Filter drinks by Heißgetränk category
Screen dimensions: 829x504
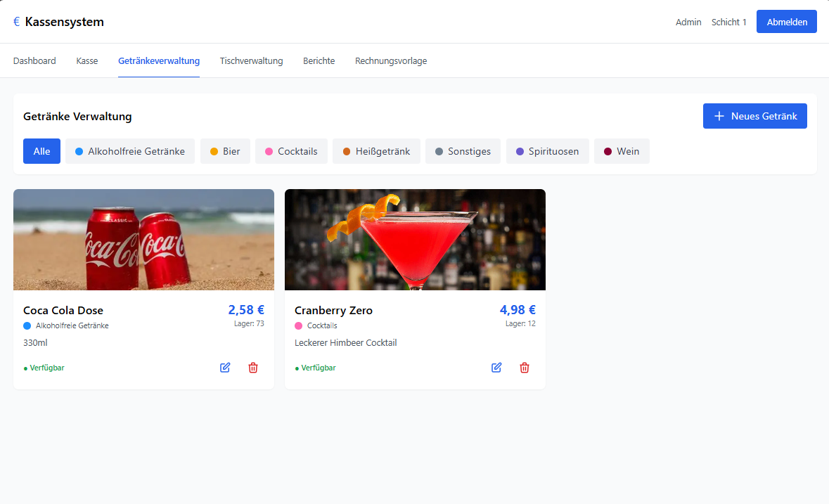click(376, 151)
